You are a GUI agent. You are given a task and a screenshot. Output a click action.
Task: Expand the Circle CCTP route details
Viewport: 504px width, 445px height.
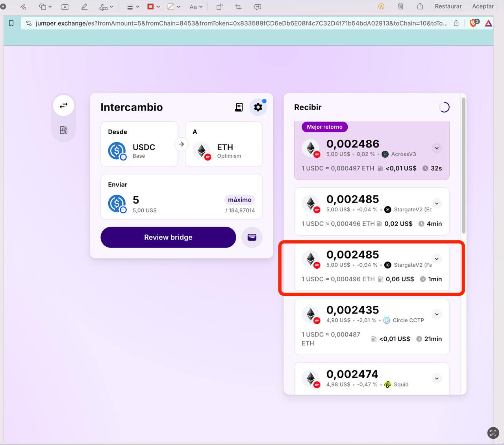437,314
